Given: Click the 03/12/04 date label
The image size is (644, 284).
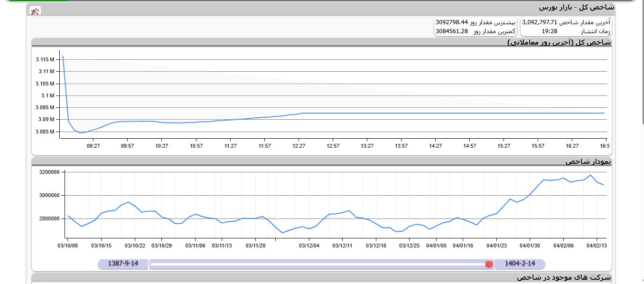Looking at the screenshot, I should tap(309, 246).
